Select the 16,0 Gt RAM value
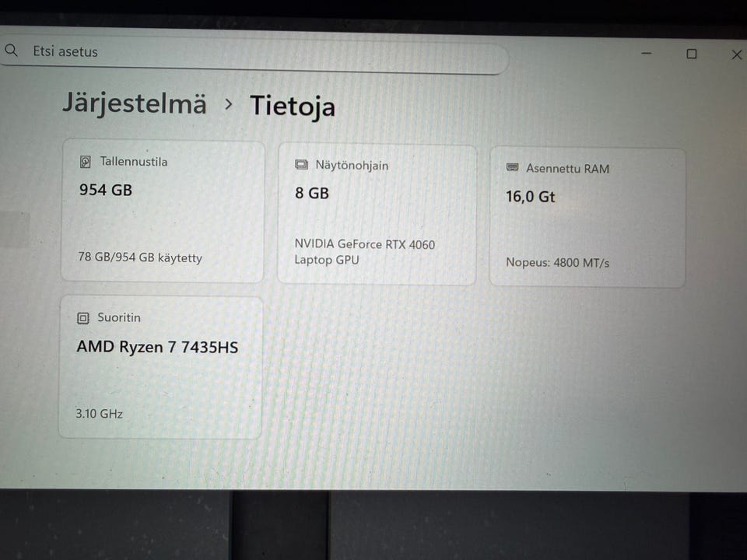Image resolution: width=747 pixels, height=560 pixels. (531, 197)
